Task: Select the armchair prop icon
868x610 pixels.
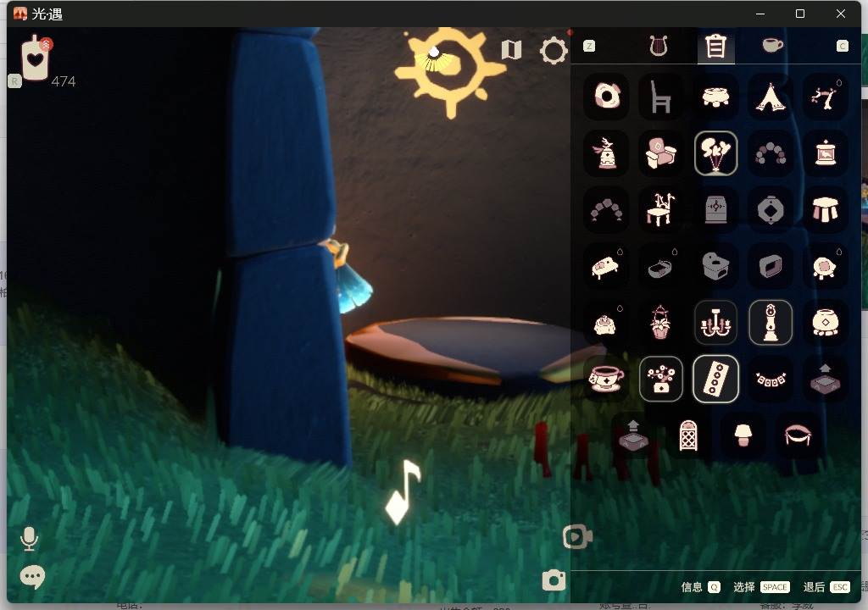Action: (661, 153)
